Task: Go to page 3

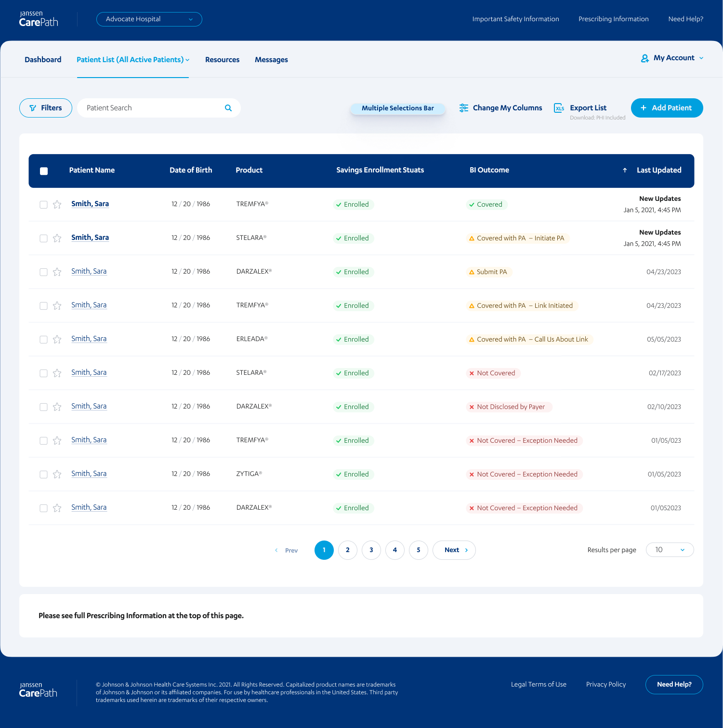Action: click(x=371, y=550)
